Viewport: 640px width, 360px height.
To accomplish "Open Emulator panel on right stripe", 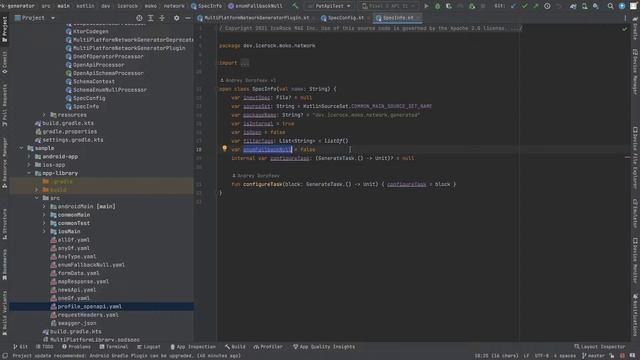I will pos(635,213).
